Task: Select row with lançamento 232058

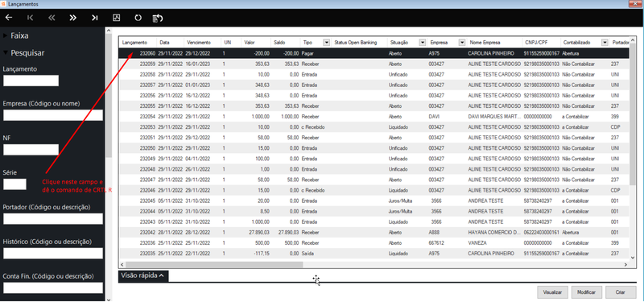Action: click(374, 74)
